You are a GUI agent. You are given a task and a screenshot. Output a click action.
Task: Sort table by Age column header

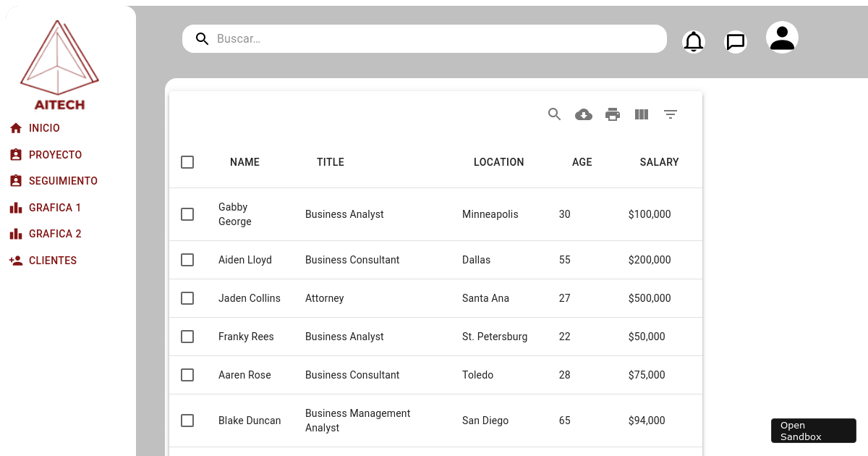pyautogui.click(x=582, y=162)
